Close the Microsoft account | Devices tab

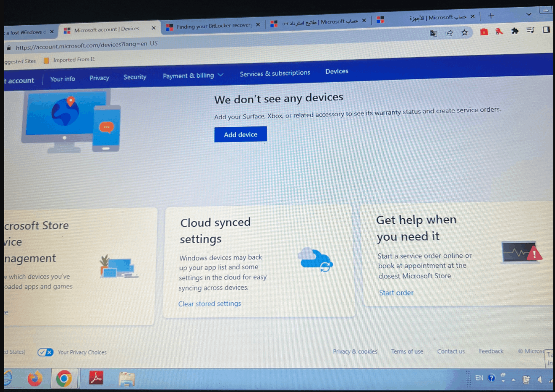tap(154, 28)
